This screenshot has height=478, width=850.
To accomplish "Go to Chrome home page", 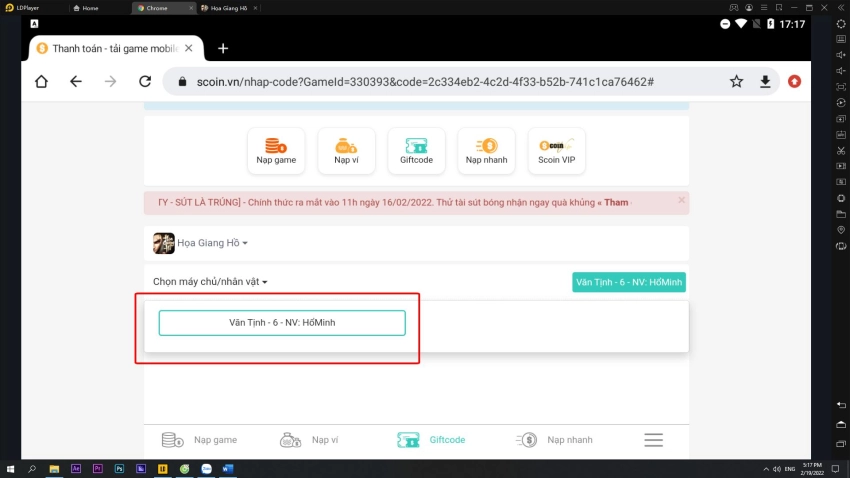I will click(x=41, y=82).
